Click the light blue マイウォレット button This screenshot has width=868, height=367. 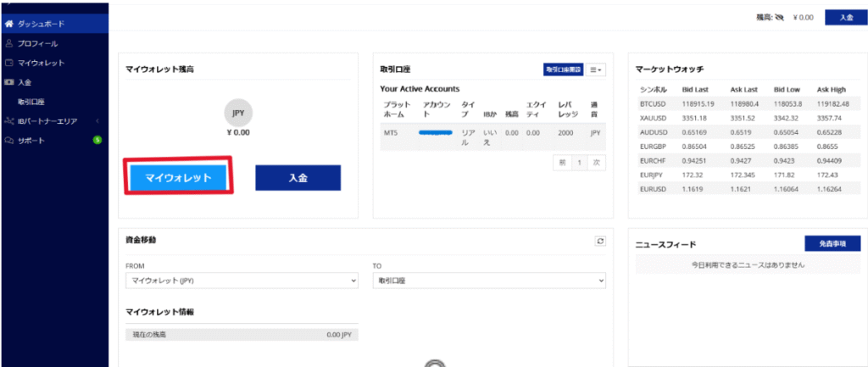[179, 177]
